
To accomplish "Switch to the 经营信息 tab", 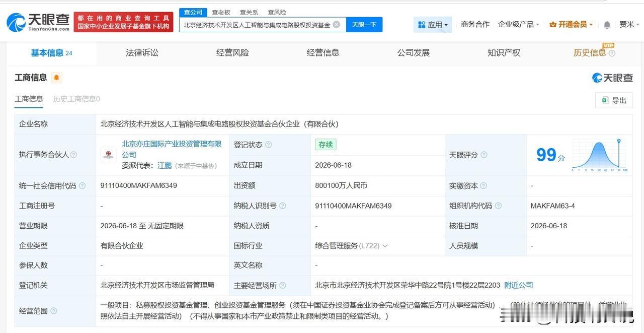I will point(323,53).
